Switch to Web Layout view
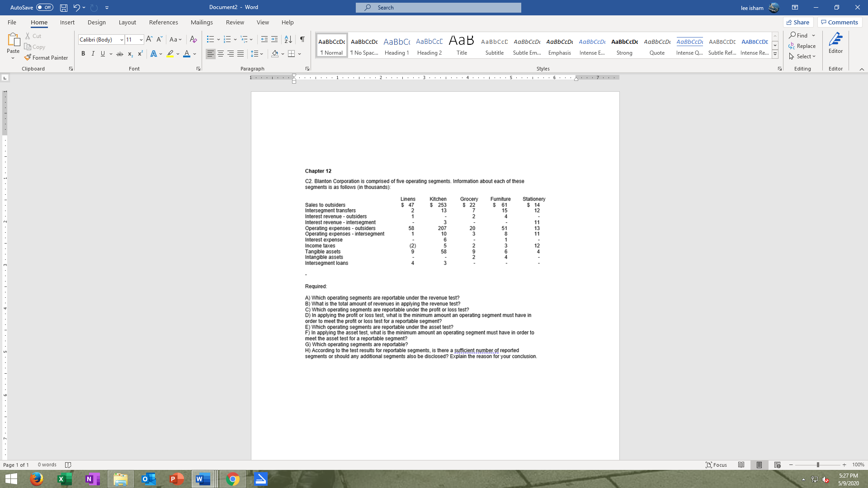Image resolution: width=868 pixels, height=488 pixels. pyautogui.click(x=777, y=465)
